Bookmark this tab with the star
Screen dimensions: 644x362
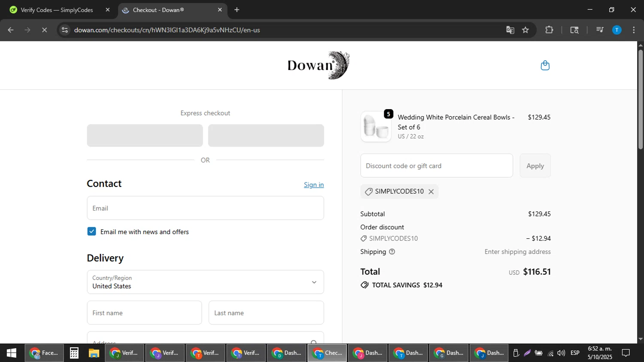click(x=526, y=30)
